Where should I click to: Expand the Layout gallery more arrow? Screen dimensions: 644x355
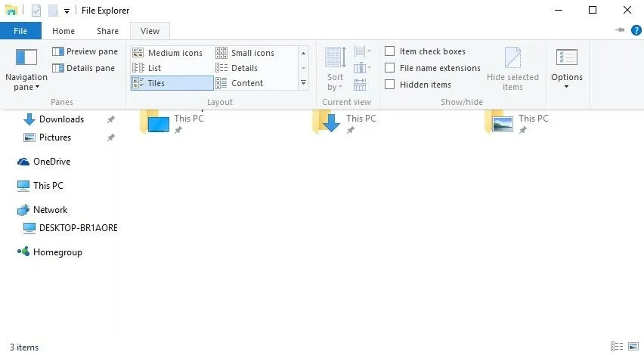[x=303, y=83]
